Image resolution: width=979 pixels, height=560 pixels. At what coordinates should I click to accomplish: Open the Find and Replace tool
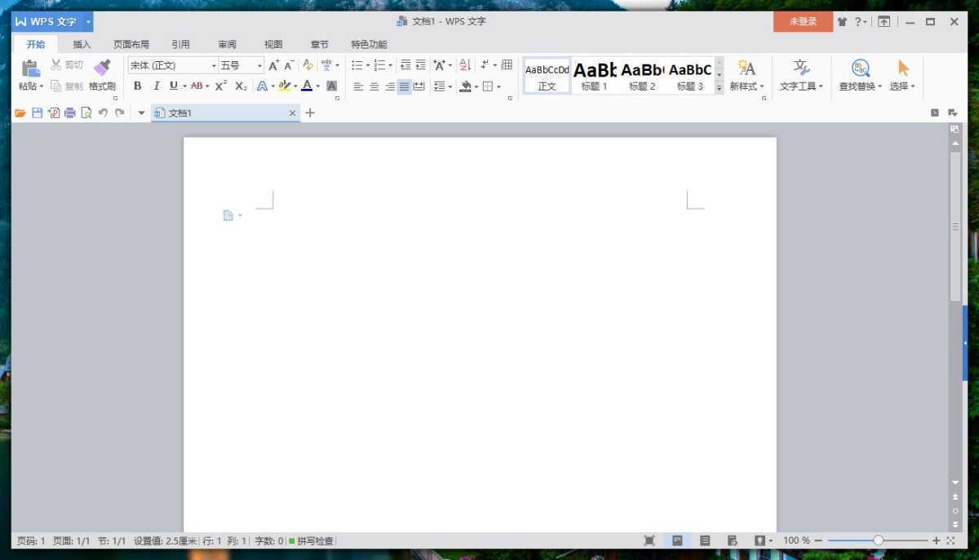pyautogui.click(x=858, y=73)
